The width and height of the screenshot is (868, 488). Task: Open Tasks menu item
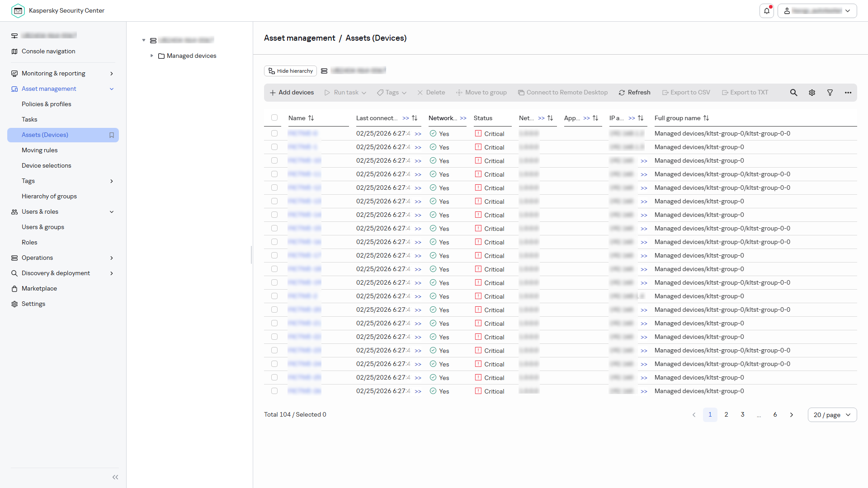point(29,120)
